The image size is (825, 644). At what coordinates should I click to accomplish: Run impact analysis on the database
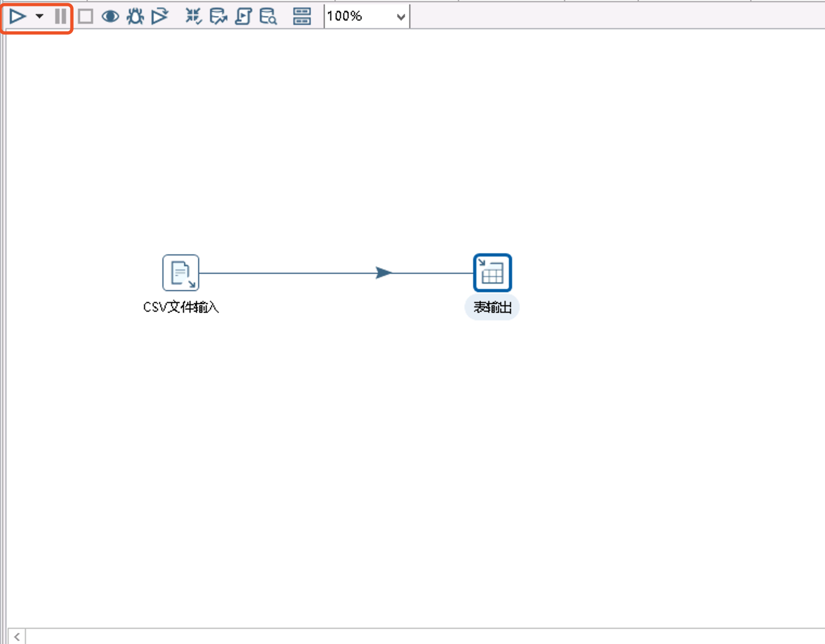(218, 16)
